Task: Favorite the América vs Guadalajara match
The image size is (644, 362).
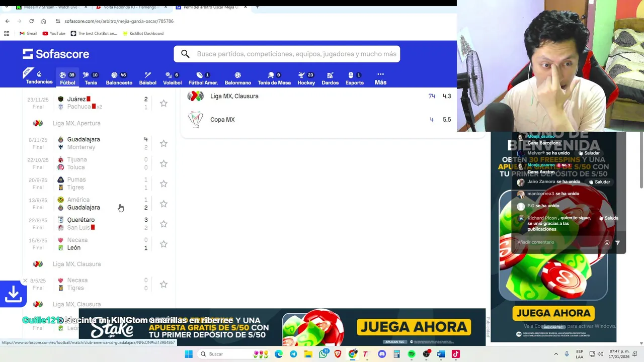Action: [x=164, y=204]
